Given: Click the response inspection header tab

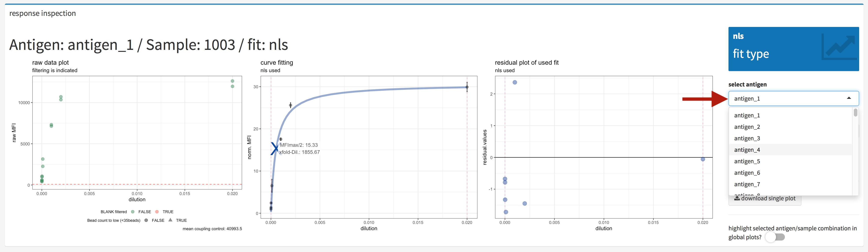Looking at the screenshot, I should 42,13.
